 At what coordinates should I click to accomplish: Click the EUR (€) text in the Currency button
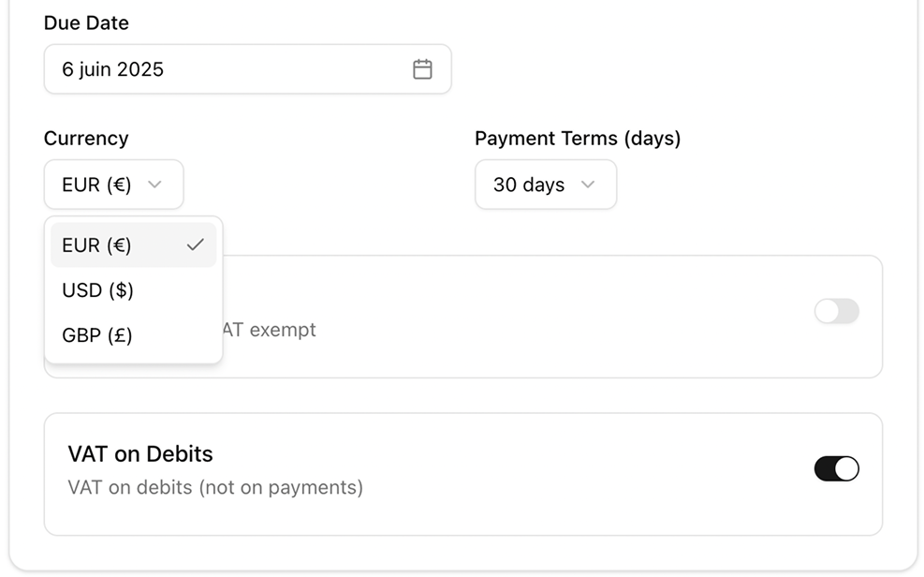[96, 185]
